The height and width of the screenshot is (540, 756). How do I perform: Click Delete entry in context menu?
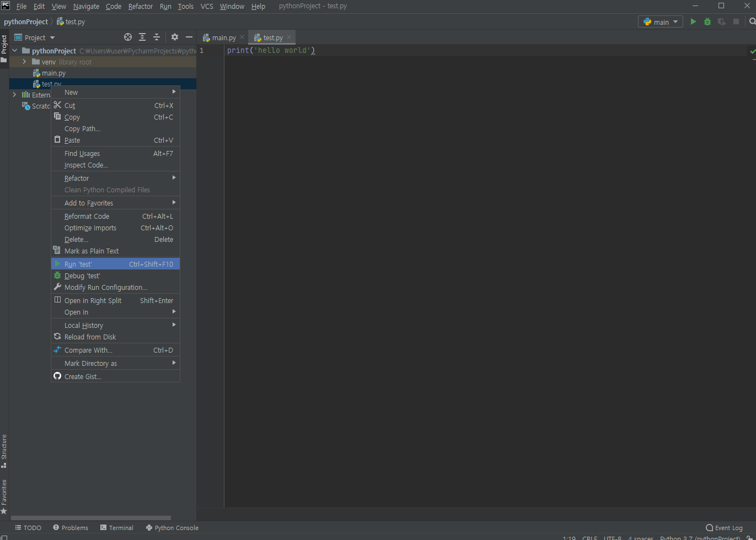[115, 239]
